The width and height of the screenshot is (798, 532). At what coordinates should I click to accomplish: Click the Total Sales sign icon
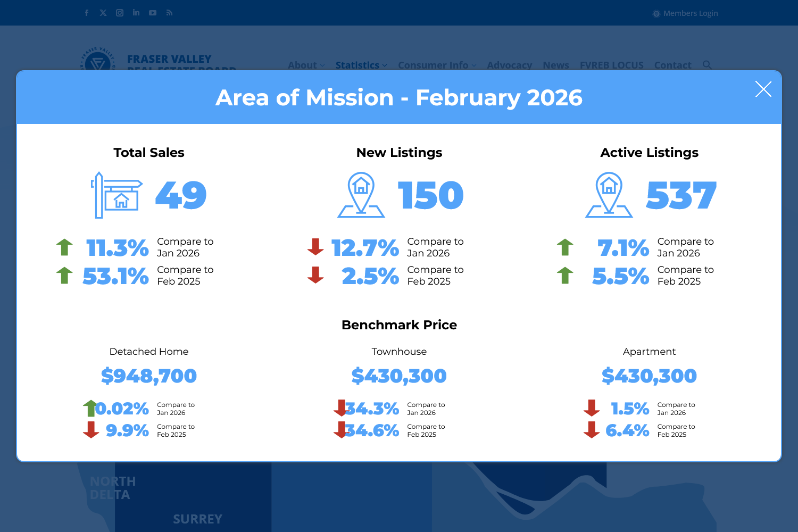(117, 195)
